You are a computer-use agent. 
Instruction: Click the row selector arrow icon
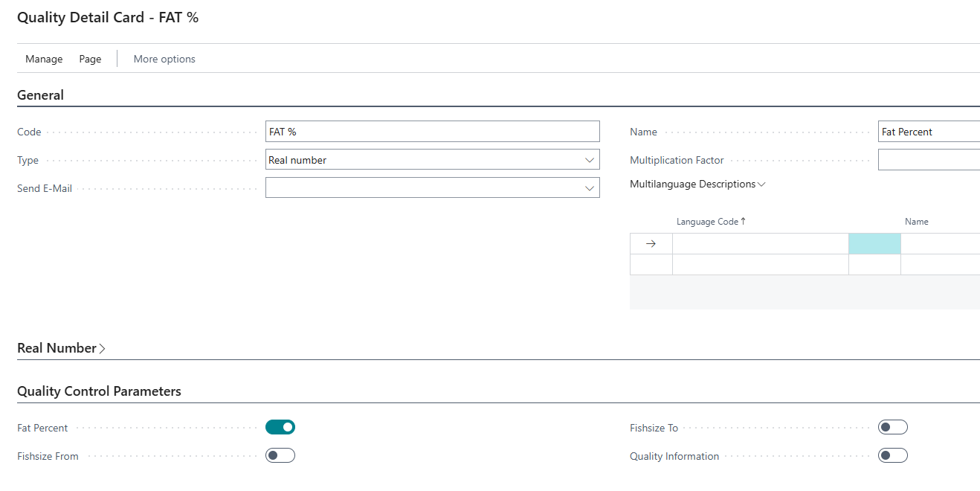pos(651,244)
